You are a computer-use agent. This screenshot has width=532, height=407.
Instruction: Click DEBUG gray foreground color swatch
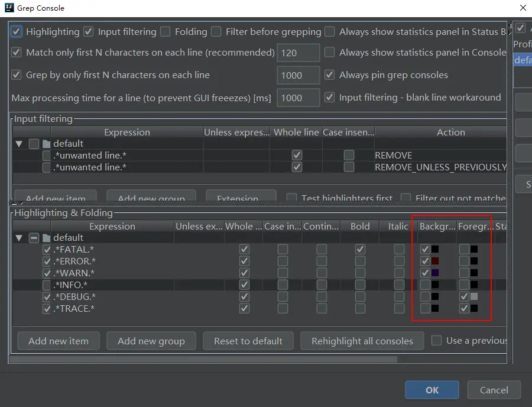point(474,297)
